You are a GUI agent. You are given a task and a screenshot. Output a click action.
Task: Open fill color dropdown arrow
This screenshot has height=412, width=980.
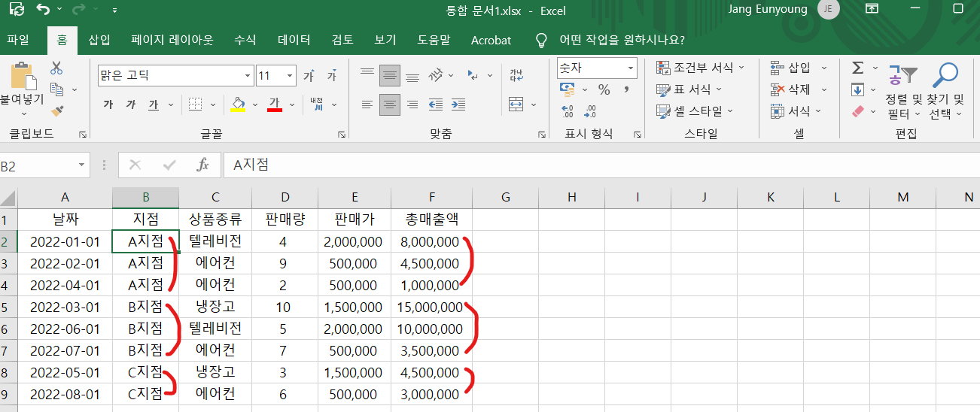pos(254,105)
